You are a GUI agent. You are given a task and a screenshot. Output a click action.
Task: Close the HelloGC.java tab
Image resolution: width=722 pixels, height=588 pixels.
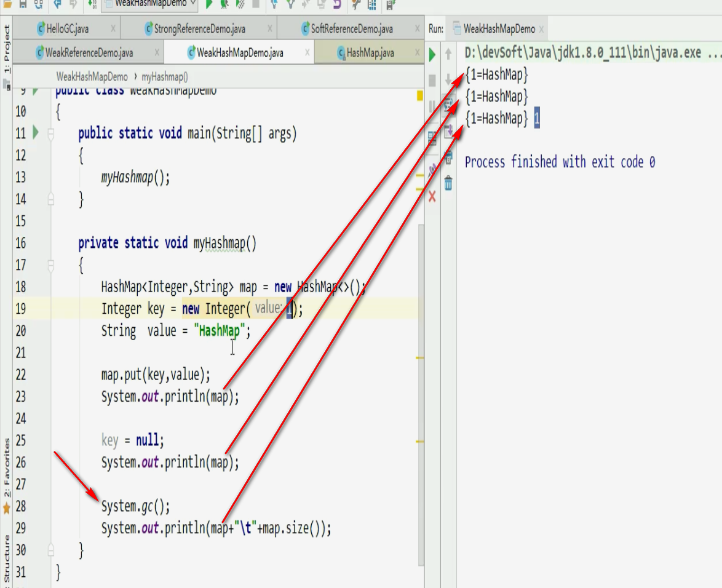(113, 28)
